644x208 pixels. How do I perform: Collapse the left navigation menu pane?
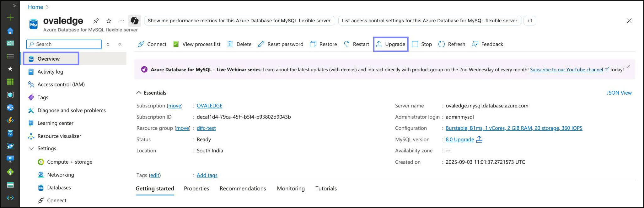[x=120, y=44]
